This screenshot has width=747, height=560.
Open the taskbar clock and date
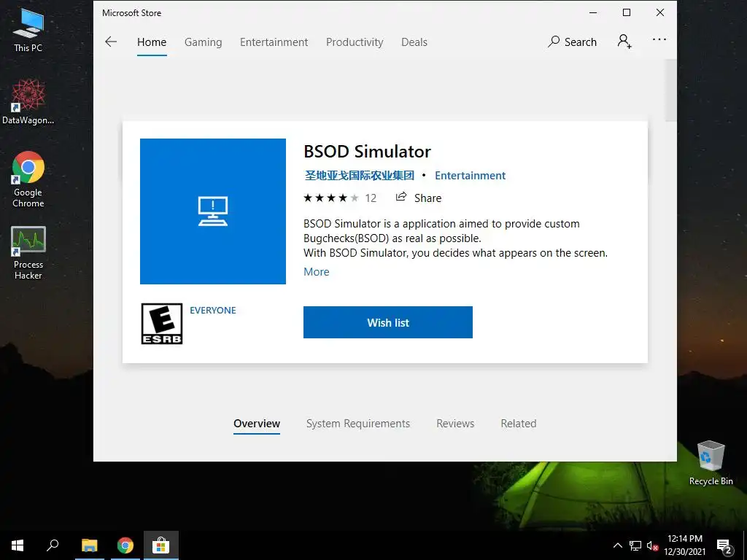coord(684,545)
